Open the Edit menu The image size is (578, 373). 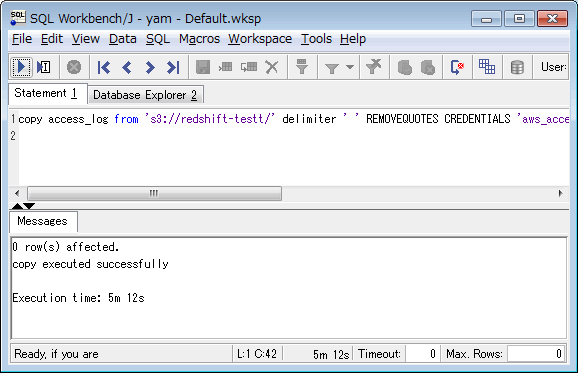[x=52, y=39]
